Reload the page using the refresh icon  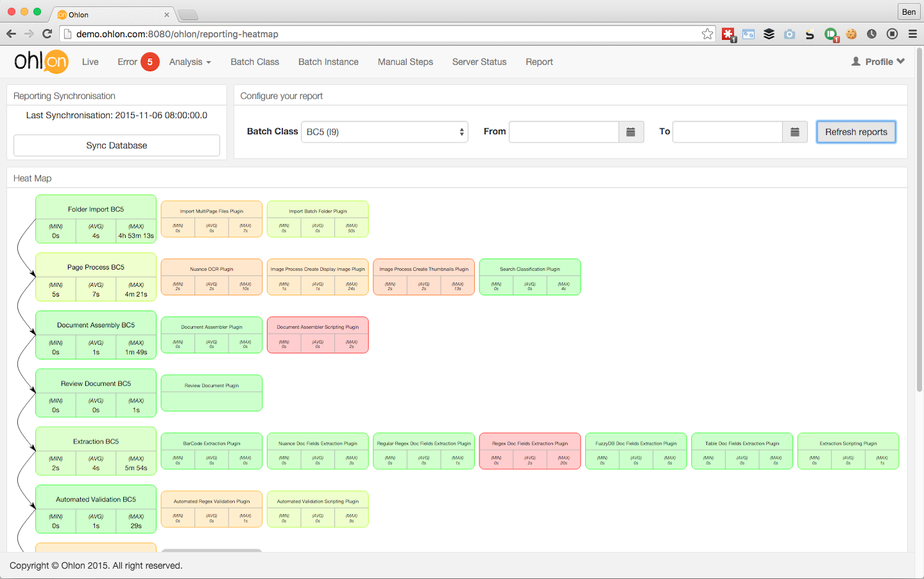(x=46, y=34)
